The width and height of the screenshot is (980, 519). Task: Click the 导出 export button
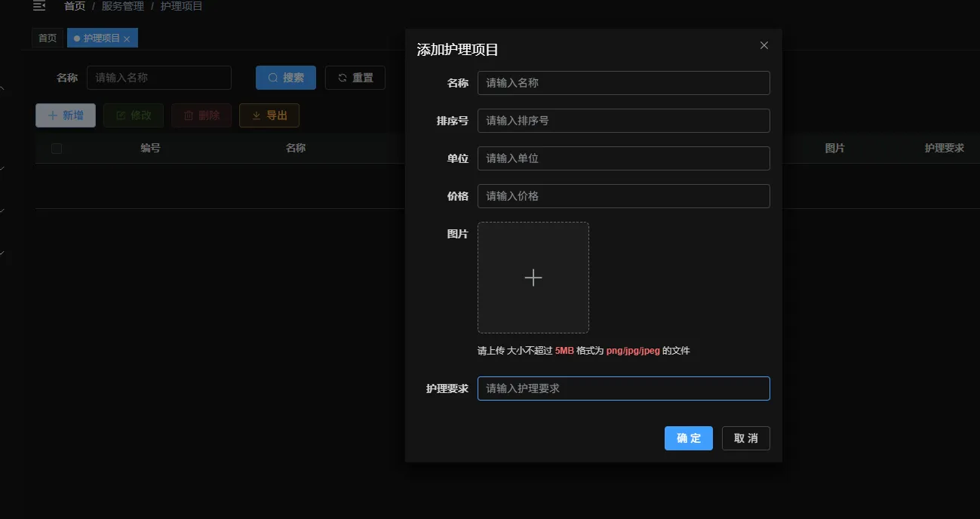[269, 115]
